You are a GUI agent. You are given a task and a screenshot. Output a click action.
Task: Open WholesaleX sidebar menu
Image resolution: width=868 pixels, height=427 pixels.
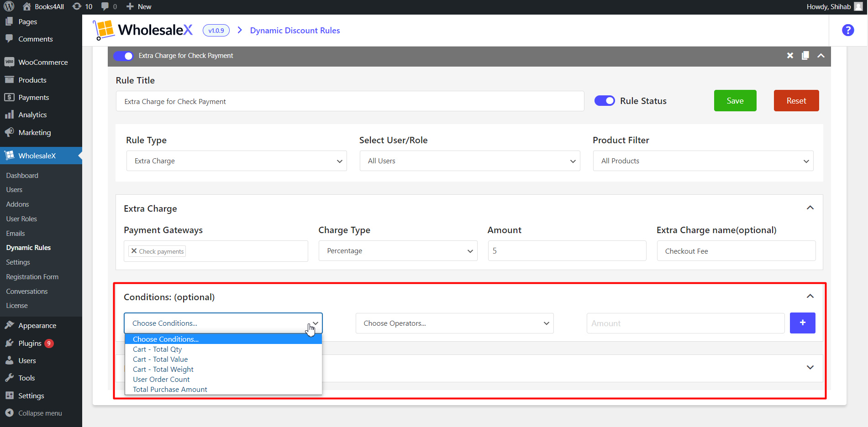coord(41,156)
